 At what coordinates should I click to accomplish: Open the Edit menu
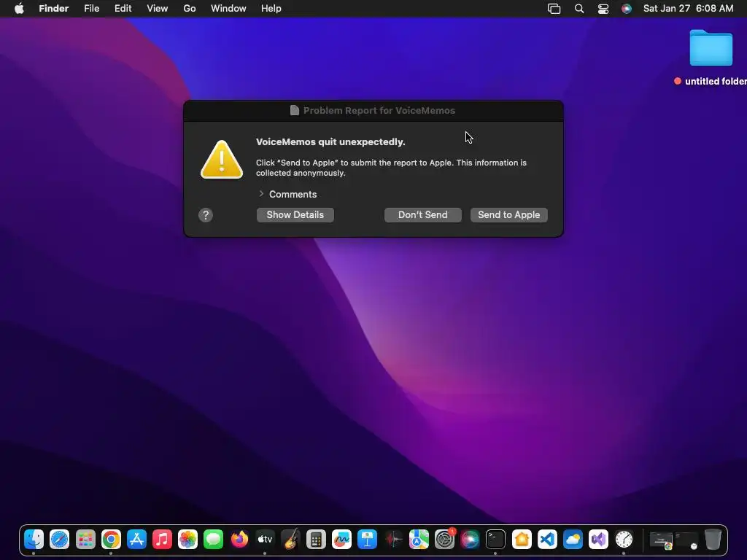pyautogui.click(x=123, y=9)
